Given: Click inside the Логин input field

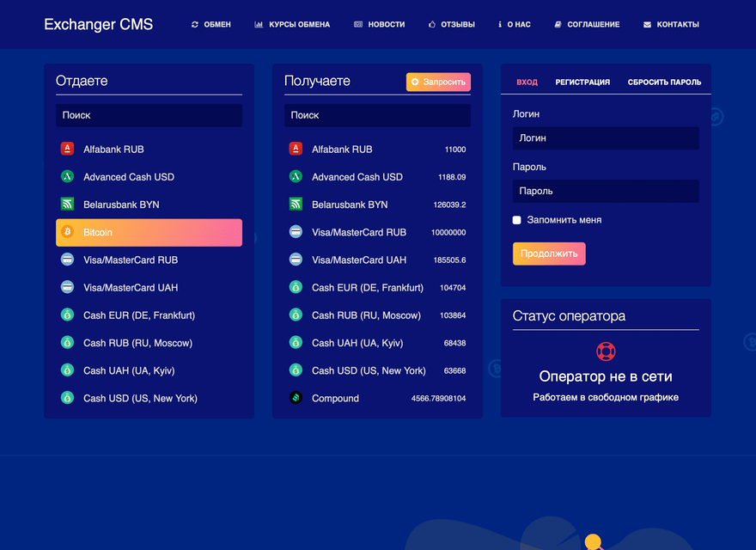Looking at the screenshot, I should point(606,137).
